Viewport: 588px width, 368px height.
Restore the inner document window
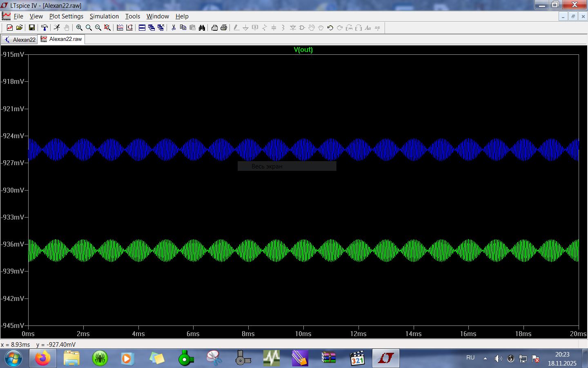(x=573, y=16)
